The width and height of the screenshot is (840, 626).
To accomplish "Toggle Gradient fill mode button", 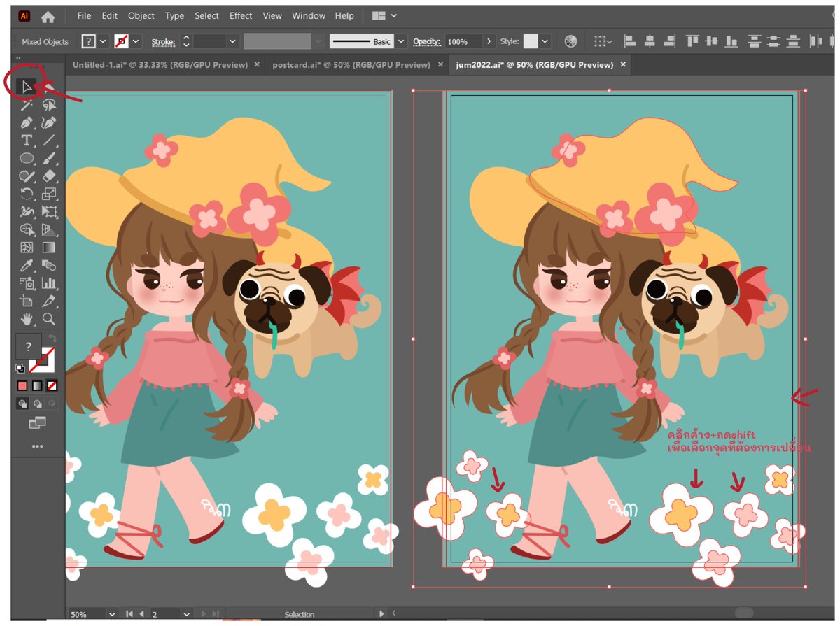I will click(37, 385).
